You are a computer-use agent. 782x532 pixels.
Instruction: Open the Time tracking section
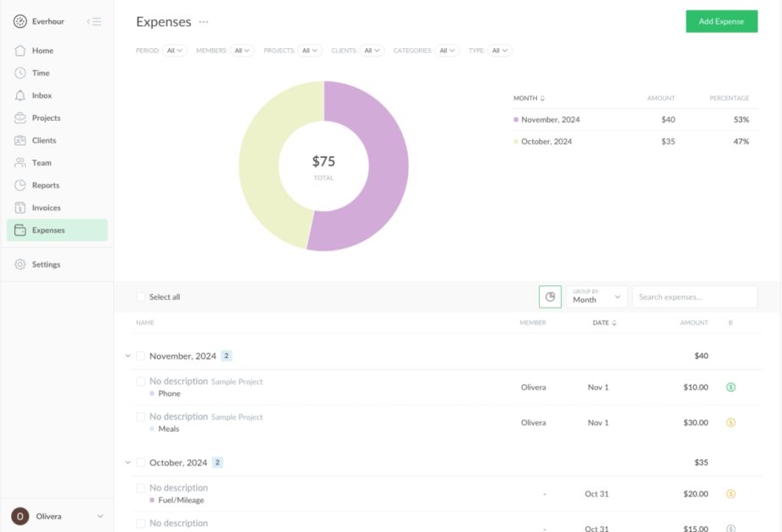(x=40, y=73)
